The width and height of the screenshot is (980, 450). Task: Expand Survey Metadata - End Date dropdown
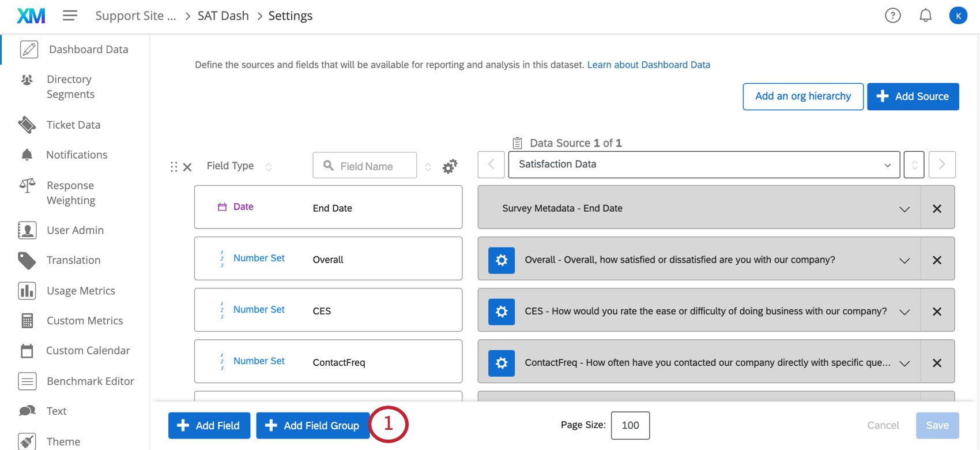tap(904, 209)
